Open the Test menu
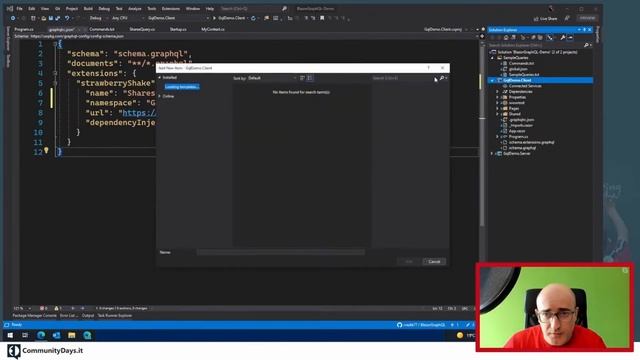Image resolution: width=640 pixels, height=360 pixels. click(x=119, y=9)
